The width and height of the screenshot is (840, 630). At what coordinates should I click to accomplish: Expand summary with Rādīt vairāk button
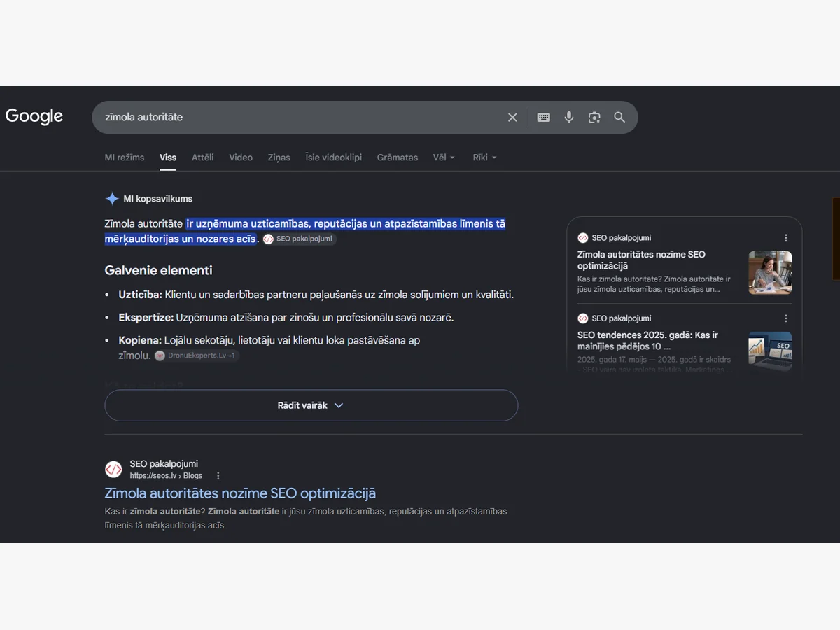311,405
